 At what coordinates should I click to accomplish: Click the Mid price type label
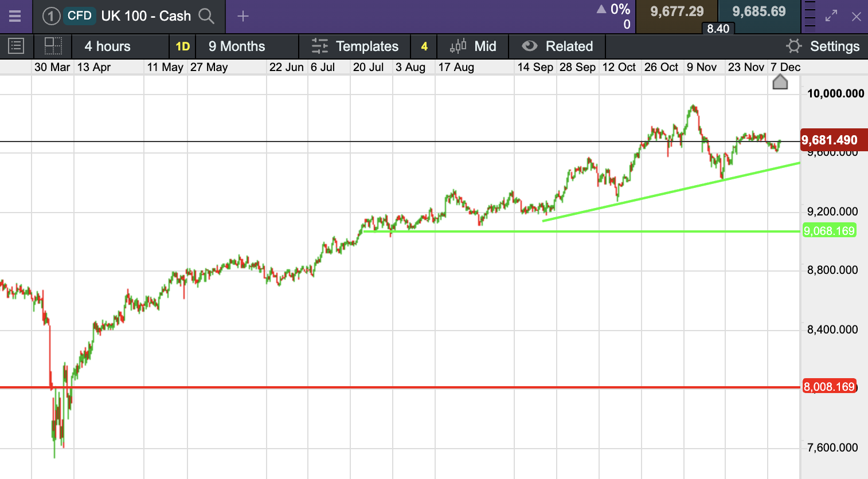(x=485, y=46)
